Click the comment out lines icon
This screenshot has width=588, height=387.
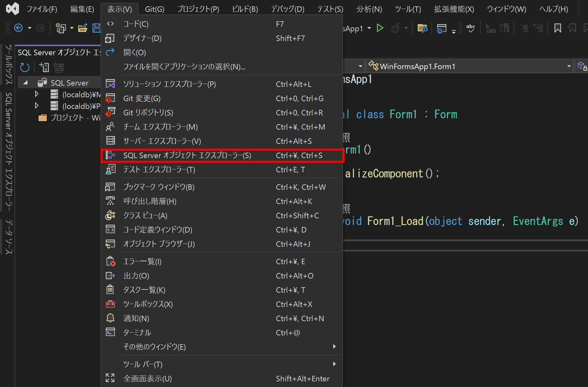coord(524,28)
